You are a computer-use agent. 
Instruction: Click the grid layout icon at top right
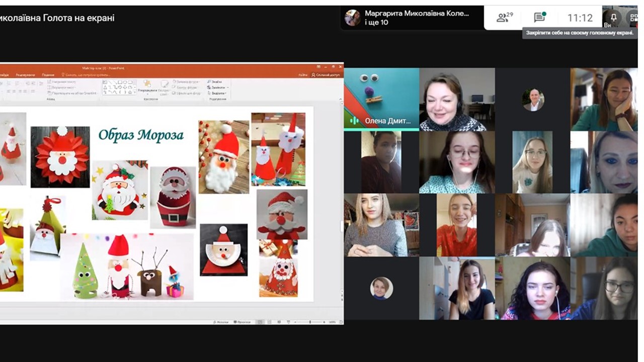pyautogui.click(x=634, y=18)
